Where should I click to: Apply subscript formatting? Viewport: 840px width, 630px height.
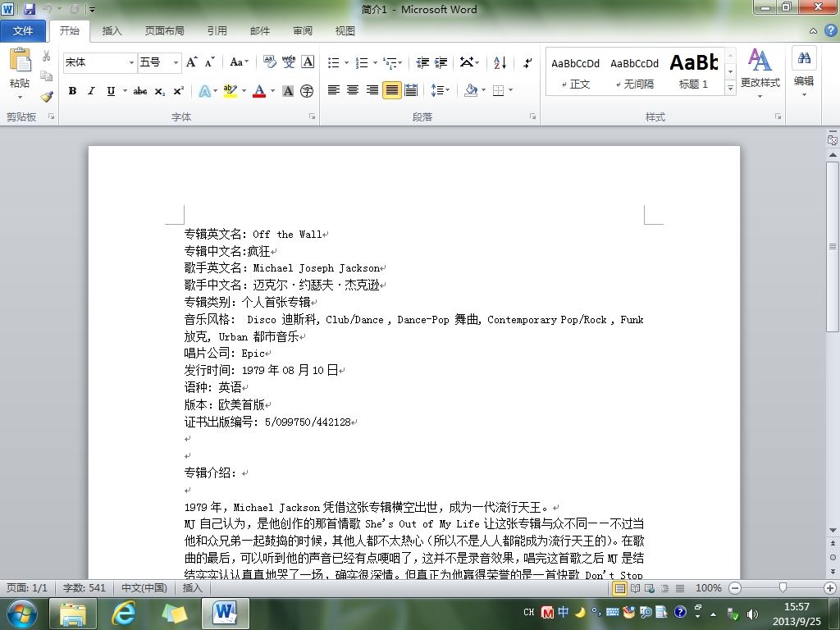pyautogui.click(x=160, y=91)
